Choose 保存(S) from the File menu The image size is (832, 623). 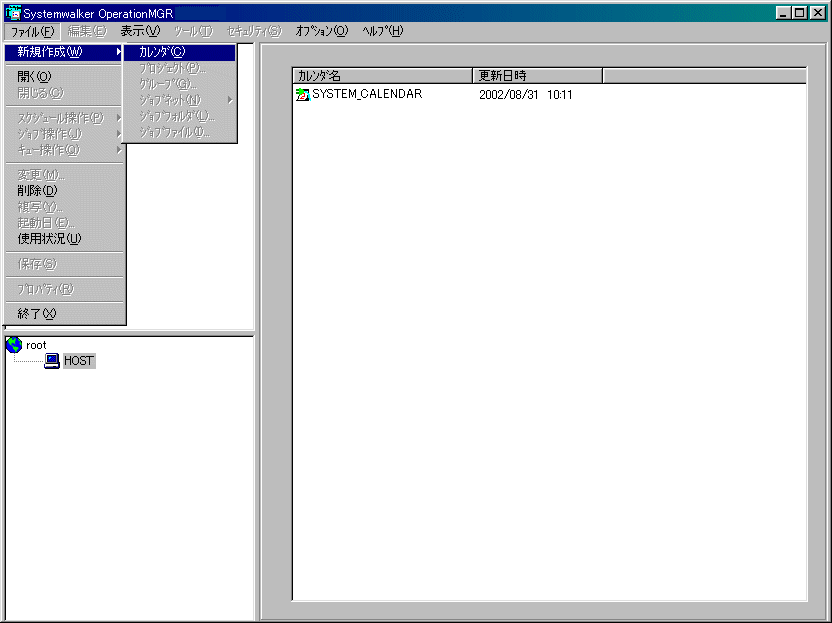(65, 264)
